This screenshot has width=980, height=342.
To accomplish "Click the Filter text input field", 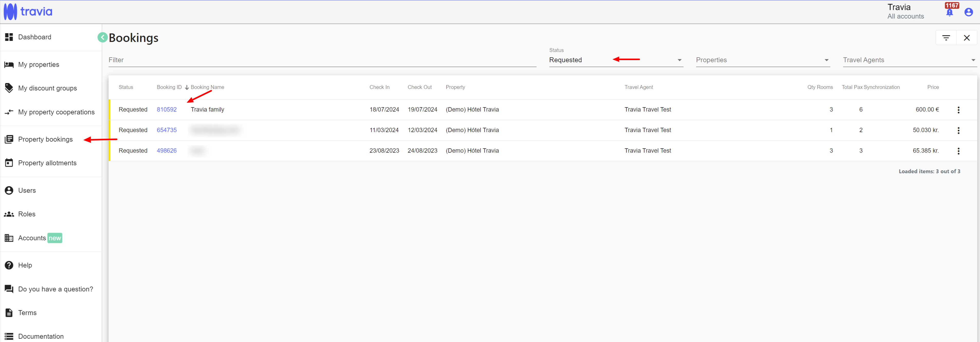I will click(x=322, y=60).
